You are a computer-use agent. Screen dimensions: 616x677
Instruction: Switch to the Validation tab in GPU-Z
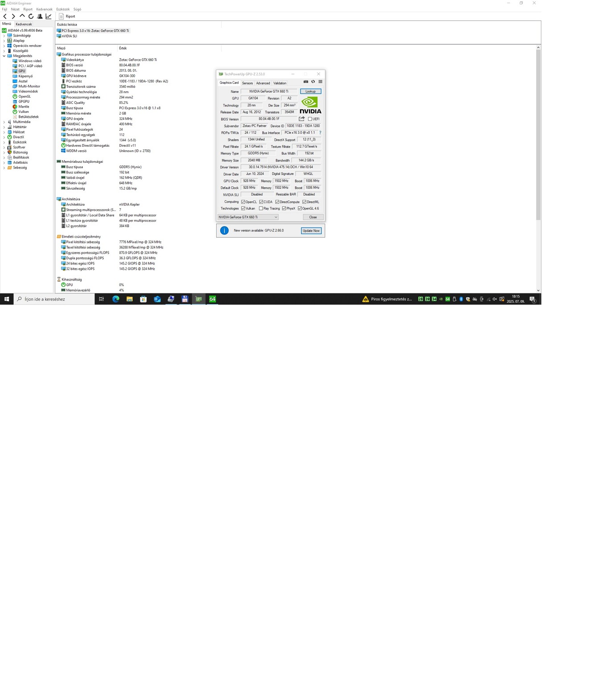click(x=280, y=83)
